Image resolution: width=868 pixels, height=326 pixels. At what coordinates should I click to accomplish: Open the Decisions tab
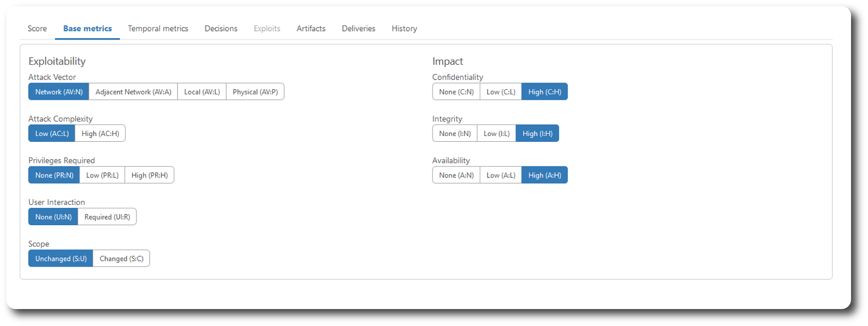coord(221,28)
